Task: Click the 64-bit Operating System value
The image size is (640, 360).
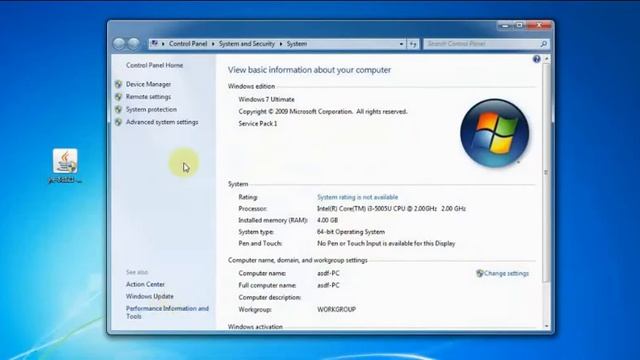Action: [351, 232]
